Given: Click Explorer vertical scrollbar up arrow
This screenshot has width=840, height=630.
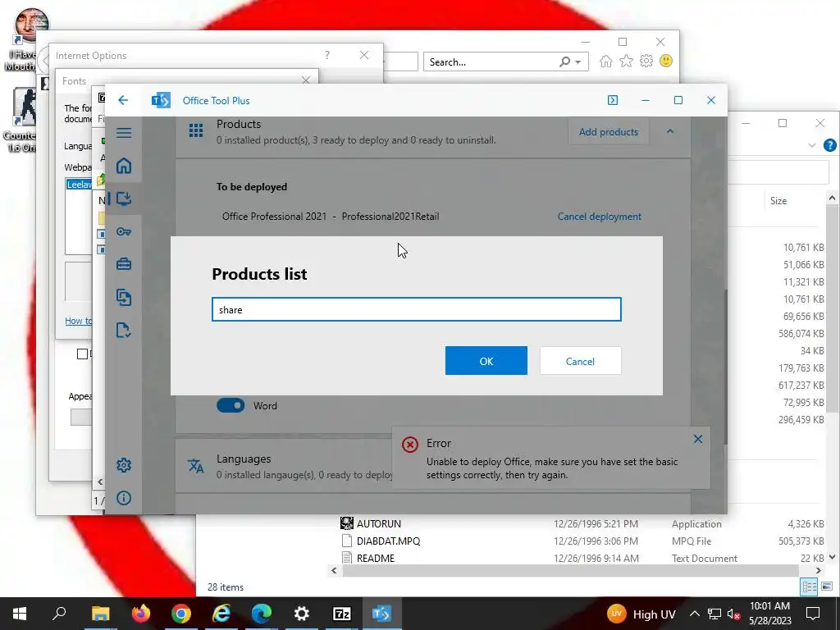Looking at the screenshot, I should [832, 199].
